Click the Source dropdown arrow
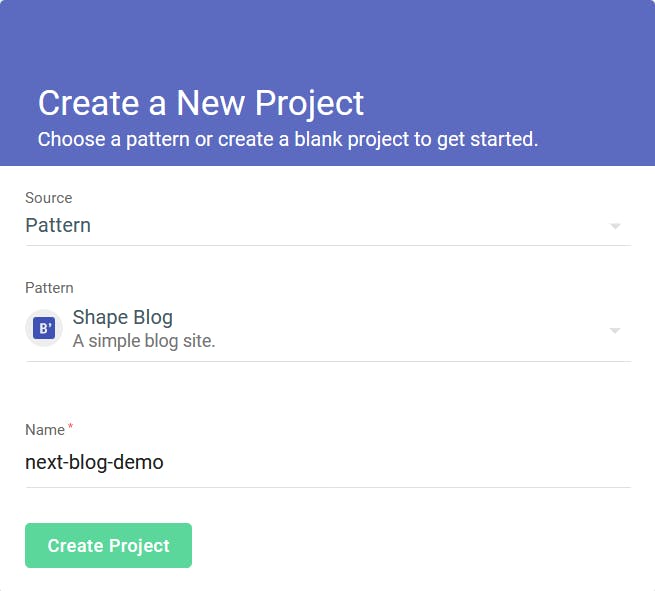655x591 pixels. click(x=615, y=226)
